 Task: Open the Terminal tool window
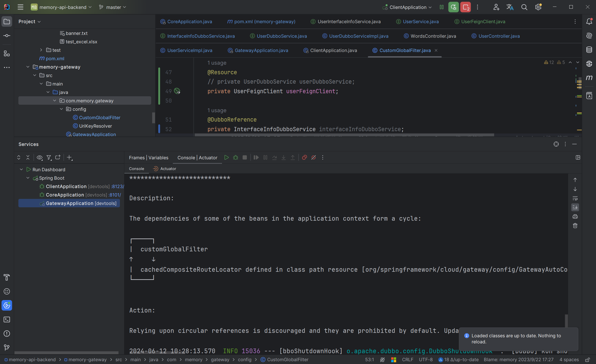tap(7, 319)
